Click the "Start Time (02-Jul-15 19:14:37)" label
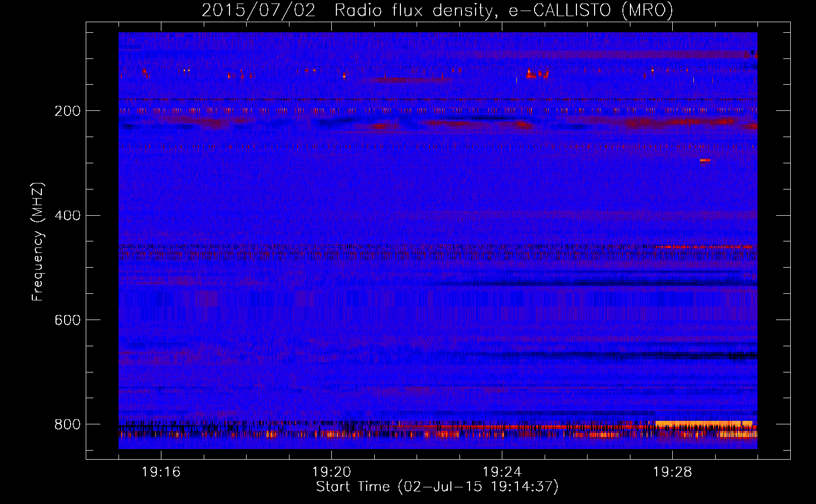 click(x=437, y=487)
